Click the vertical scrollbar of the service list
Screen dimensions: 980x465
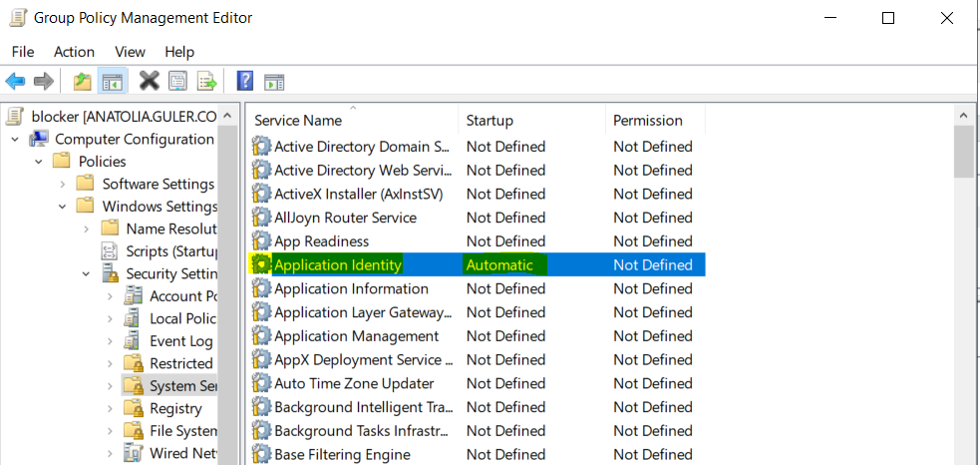click(963, 299)
